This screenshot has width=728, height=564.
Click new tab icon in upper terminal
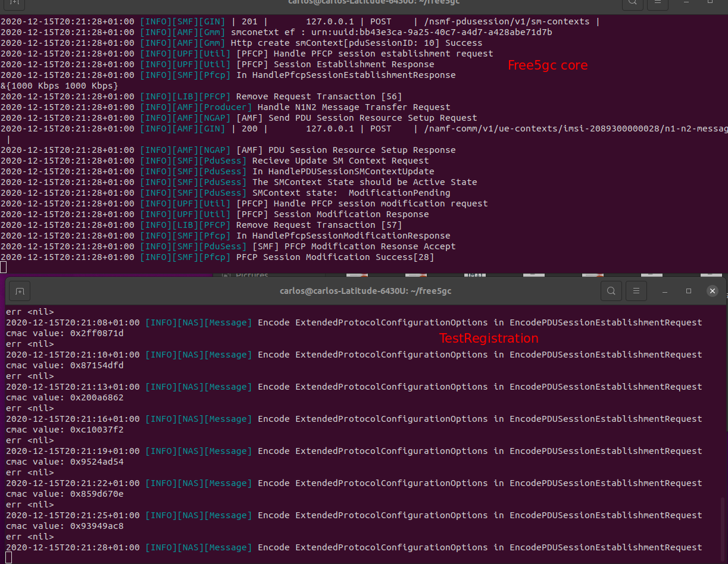(14, 3)
